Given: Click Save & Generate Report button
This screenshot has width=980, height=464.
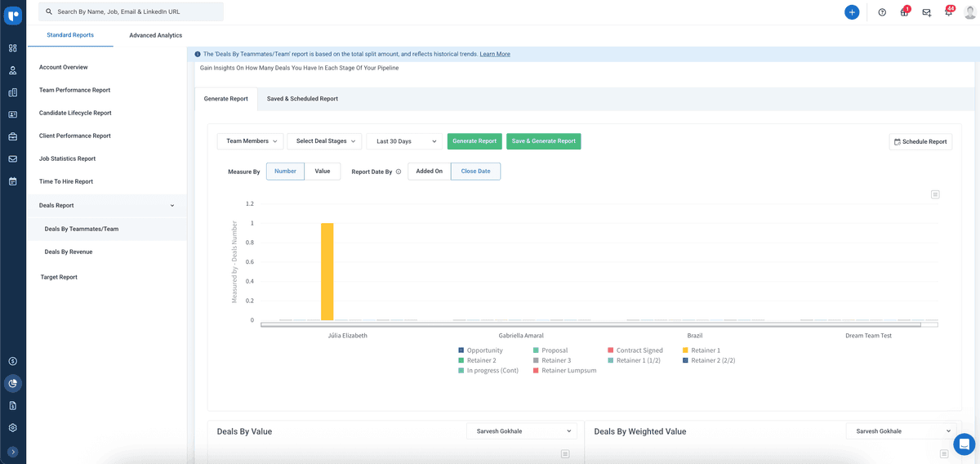Looking at the screenshot, I should 543,141.
